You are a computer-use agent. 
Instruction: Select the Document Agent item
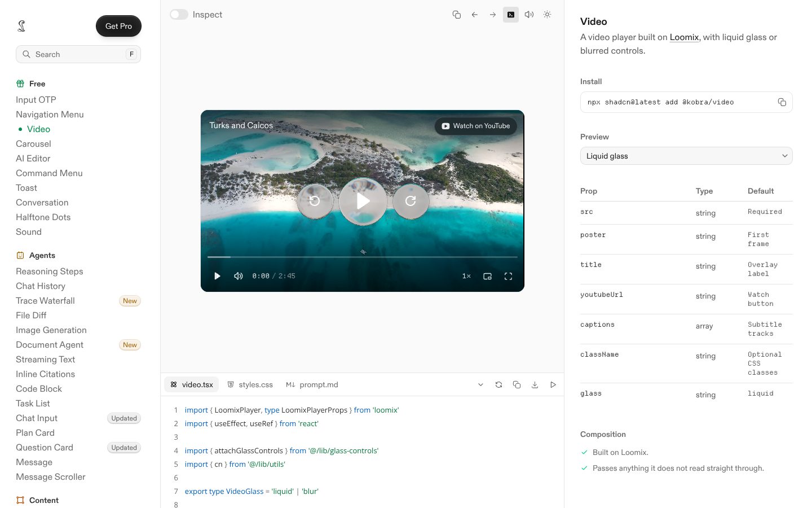point(50,345)
